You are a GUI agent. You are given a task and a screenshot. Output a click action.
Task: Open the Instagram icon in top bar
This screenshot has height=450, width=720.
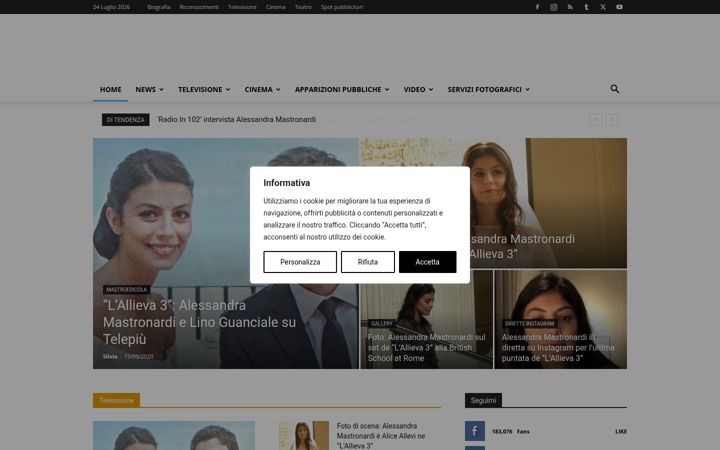554,7
